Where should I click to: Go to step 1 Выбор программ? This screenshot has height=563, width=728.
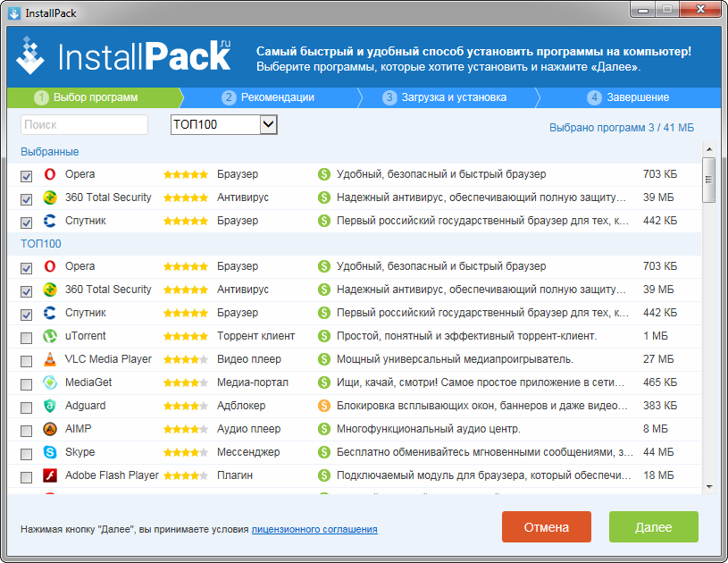tap(95, 97)
